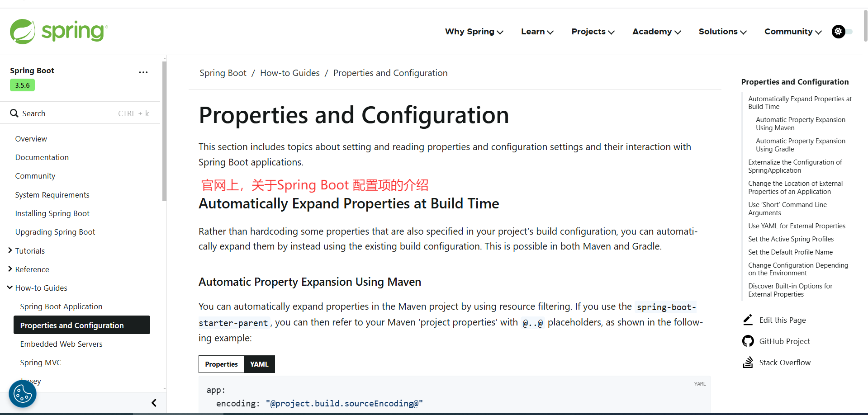The width and height of the screenshot is (868, 415).
Task: Select the Properties and Configuration sidebar item
Action: [82, 325]
